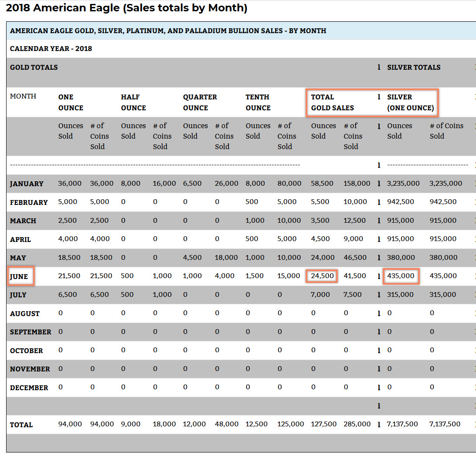Click the MAY row label

click(x=18, y=258)
